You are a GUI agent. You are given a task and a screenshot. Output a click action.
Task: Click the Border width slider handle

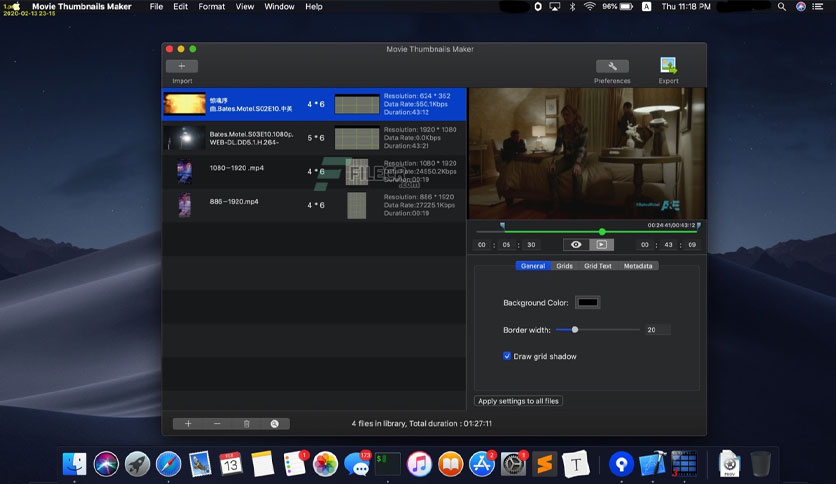tap(575, 330)
